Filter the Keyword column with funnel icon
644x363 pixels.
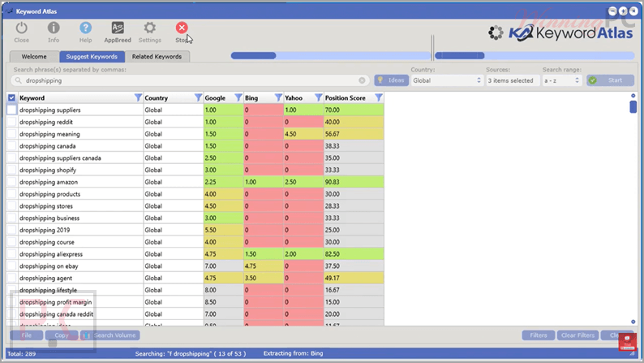[x=138, y=97]
